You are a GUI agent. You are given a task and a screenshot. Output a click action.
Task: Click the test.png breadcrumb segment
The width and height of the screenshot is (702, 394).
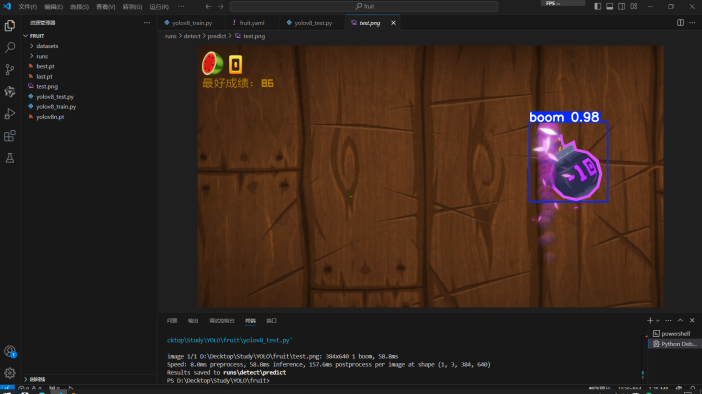tap(250, 36)
